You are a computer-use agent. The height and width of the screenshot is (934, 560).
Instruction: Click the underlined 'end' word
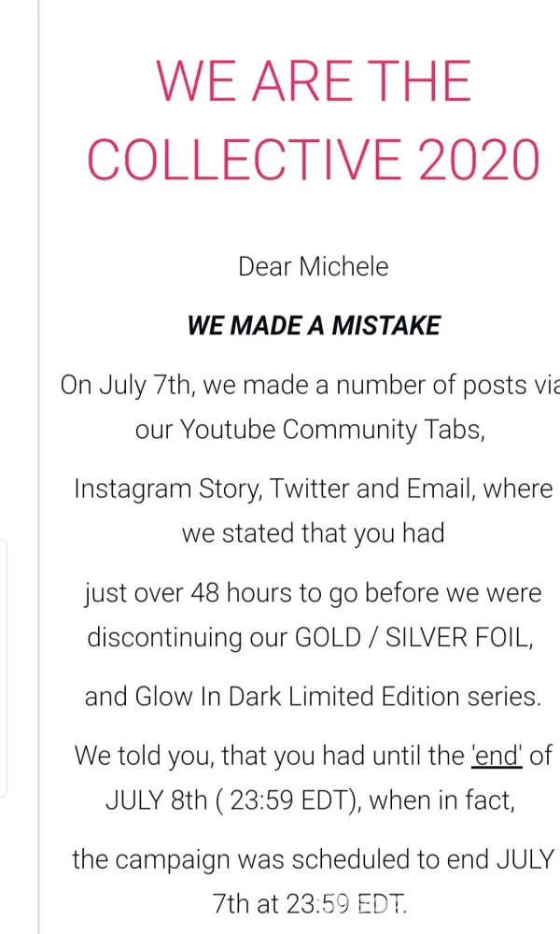497,756
